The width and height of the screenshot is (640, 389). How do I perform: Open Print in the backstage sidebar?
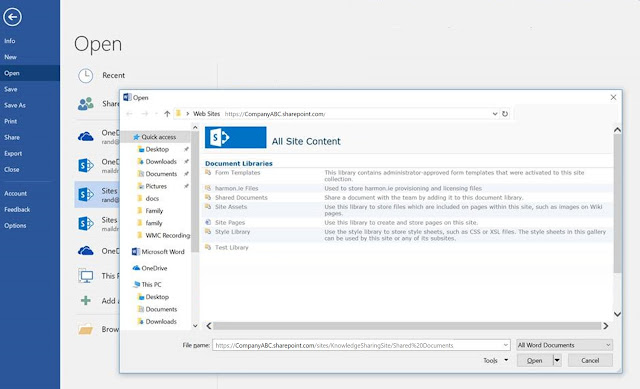11,121
